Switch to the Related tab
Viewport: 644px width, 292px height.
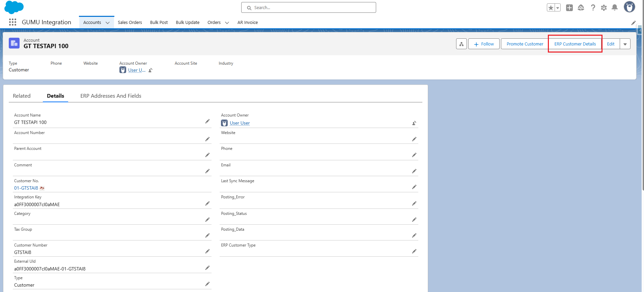pos(22,96)
